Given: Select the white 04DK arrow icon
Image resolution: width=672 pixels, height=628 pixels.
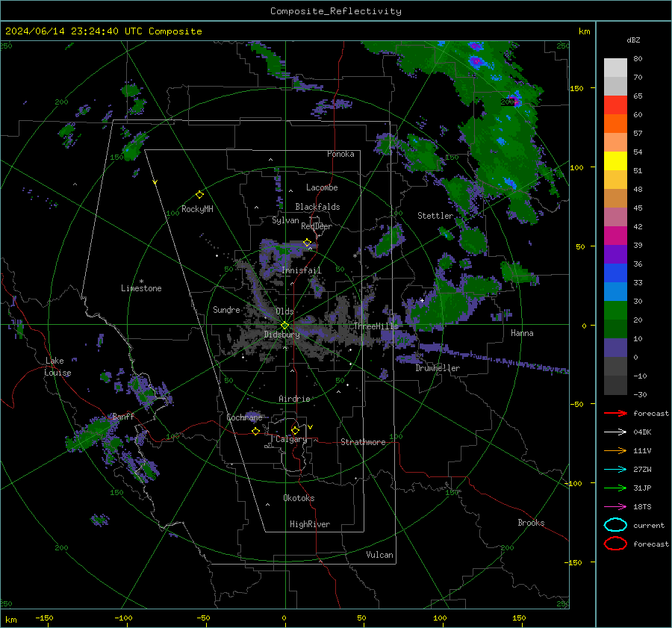Looking at the screenshot, I should point(615,432).
